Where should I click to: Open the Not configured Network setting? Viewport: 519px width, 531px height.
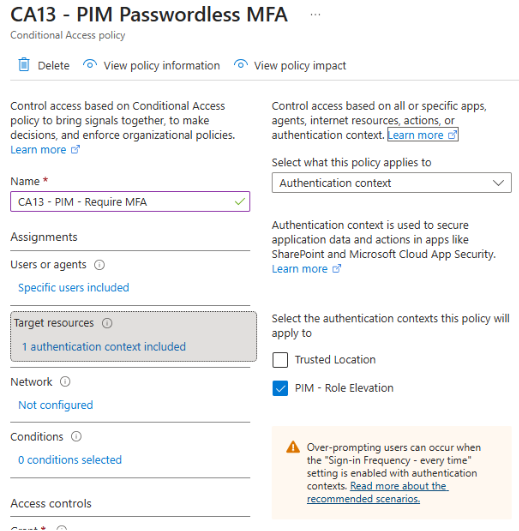[x=56, y=405]
